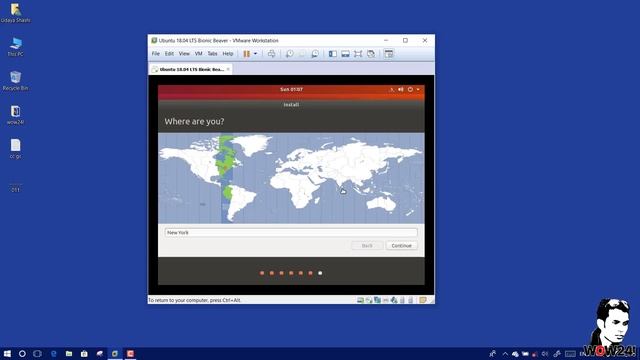This screenshot has height=360, width=640.
Task: Click the Ubuntu top bar network icon
Action: pos(391,89)
